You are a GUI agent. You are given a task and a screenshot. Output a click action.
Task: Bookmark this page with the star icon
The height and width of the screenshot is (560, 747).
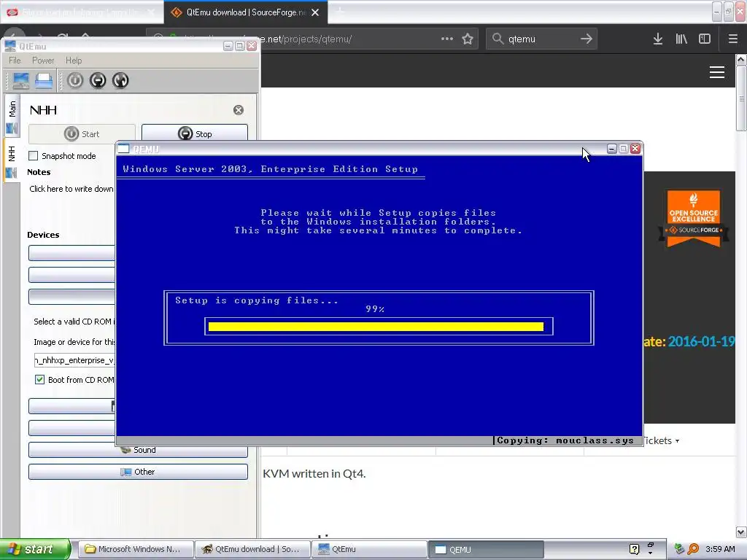(x=468, y=39)
